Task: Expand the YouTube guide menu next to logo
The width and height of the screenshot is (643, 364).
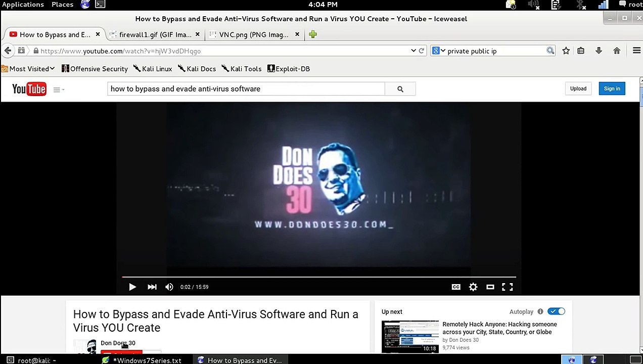Action: click(59, 89)
